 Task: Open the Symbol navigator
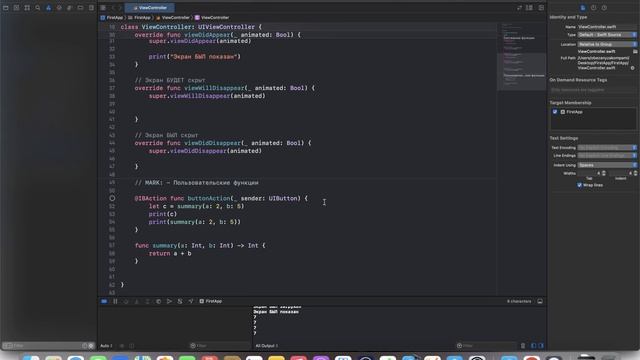27,8
